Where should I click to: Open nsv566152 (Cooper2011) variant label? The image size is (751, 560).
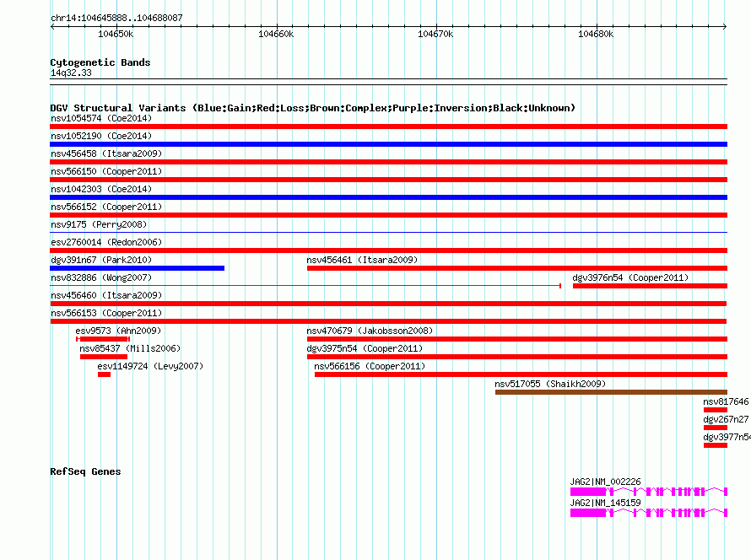106,207
